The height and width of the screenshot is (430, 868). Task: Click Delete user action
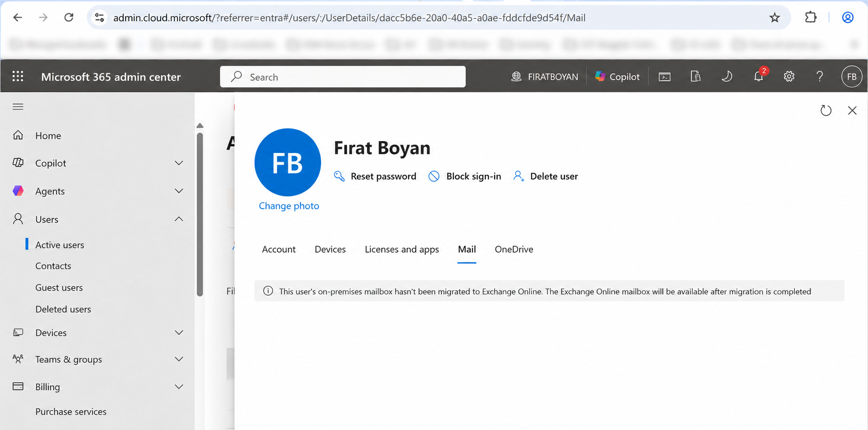tap(545, 176)
